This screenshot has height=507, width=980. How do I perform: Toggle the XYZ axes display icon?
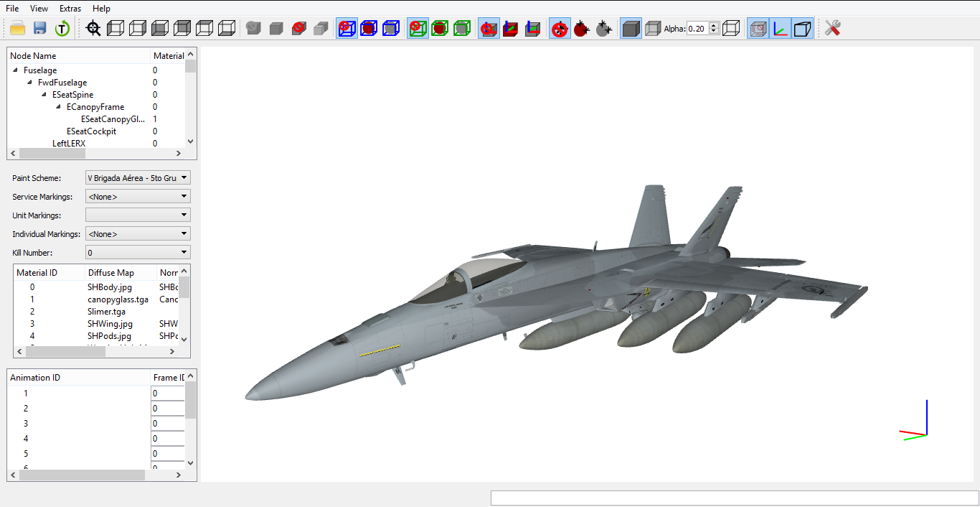click(781, 29)
